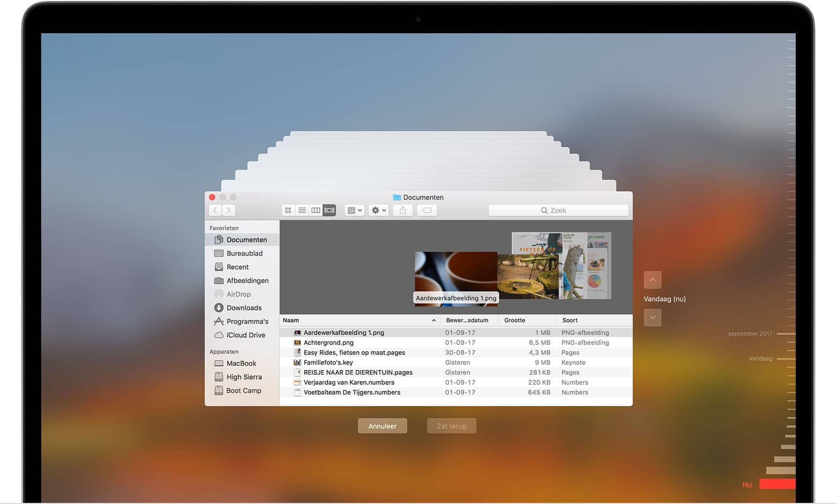Open the Action gear dropdown menu
Image resolution: width=837 pixels, height=504 pixels.
coord(378,211)
